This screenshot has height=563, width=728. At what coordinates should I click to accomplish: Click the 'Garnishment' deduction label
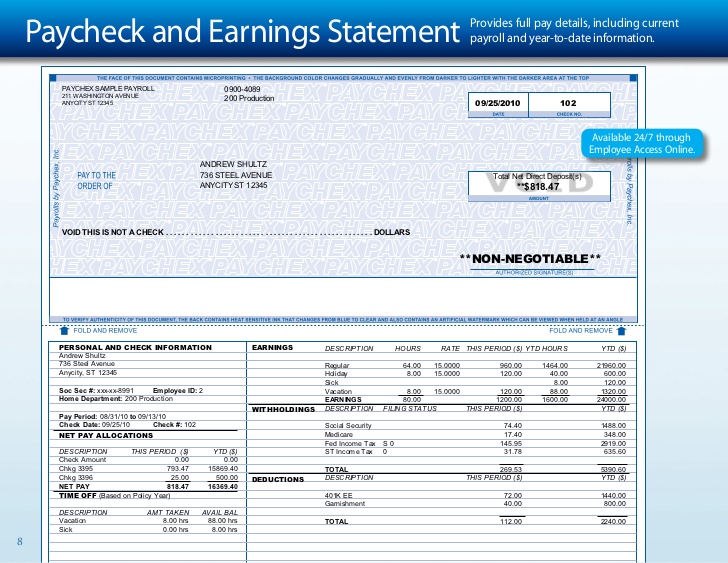coord(345,504)
